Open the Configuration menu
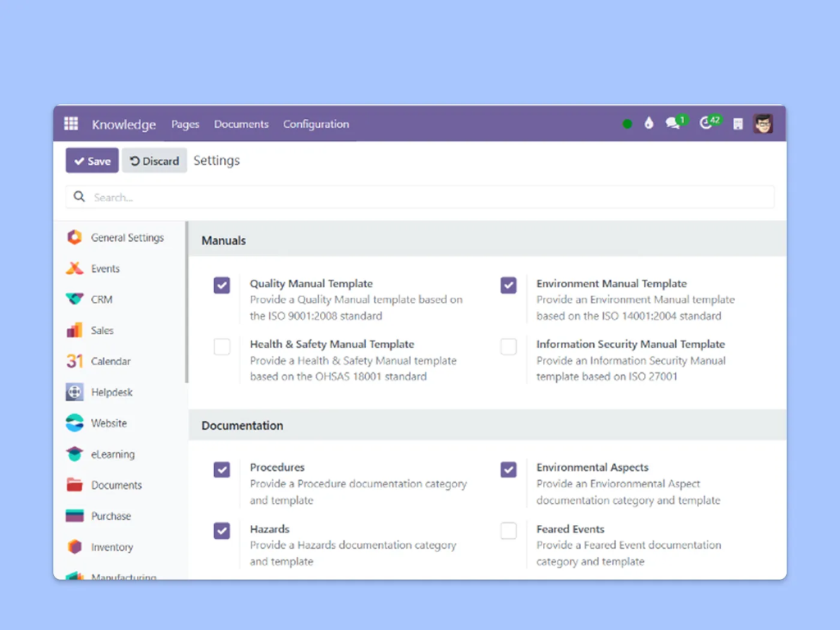Screen dimensions: 840x630 pyautogui.click(x=316, y=124)
